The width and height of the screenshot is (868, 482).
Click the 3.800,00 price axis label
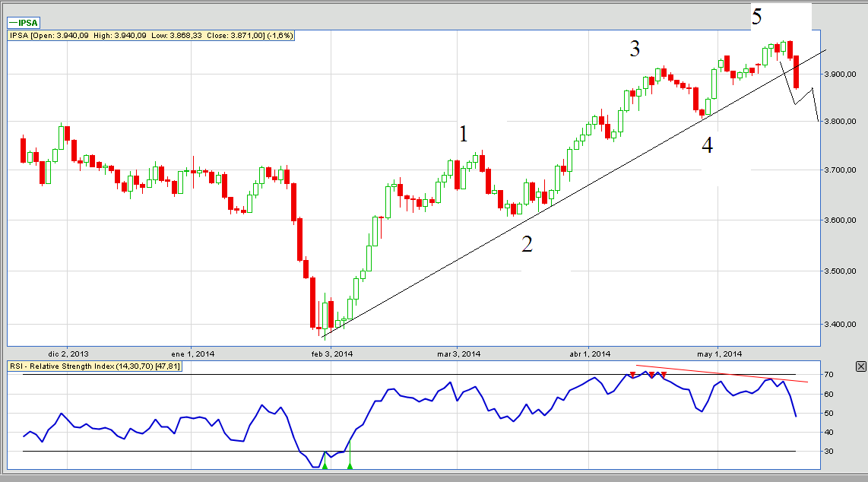[840, 121]
